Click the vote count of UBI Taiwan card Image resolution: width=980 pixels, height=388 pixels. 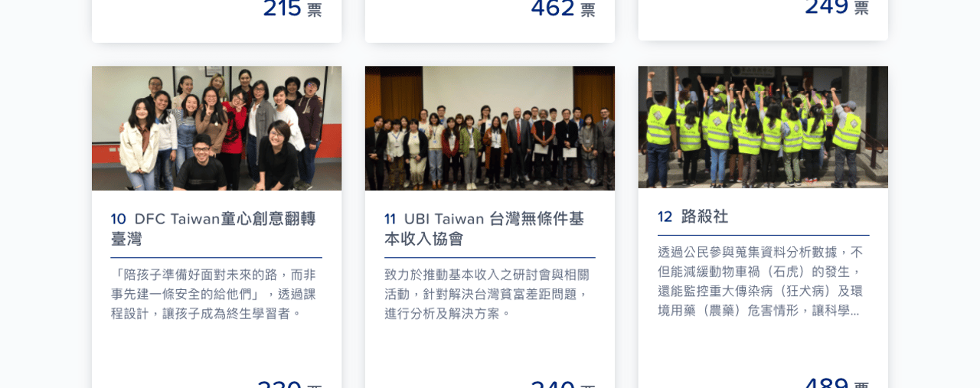563,383
